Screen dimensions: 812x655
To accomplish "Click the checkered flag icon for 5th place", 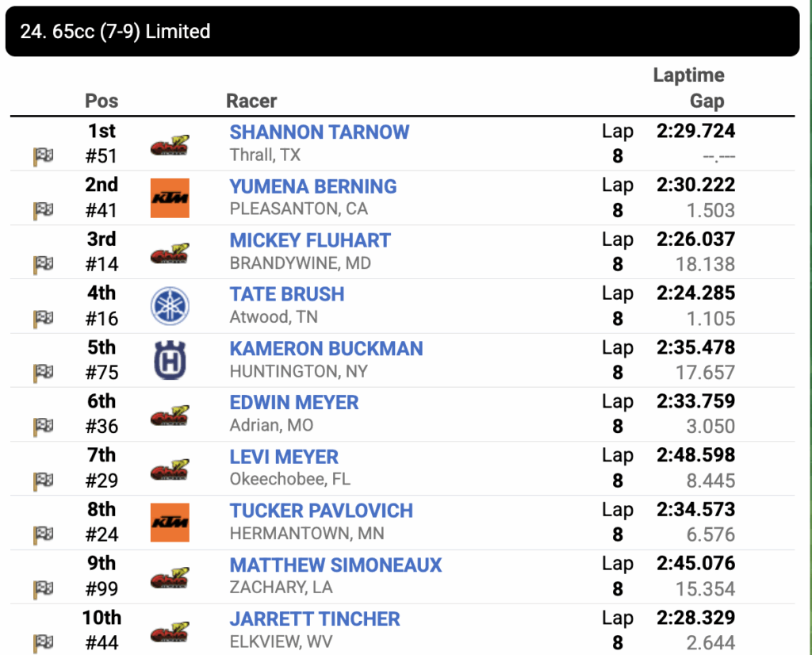I will click(43, 373).
